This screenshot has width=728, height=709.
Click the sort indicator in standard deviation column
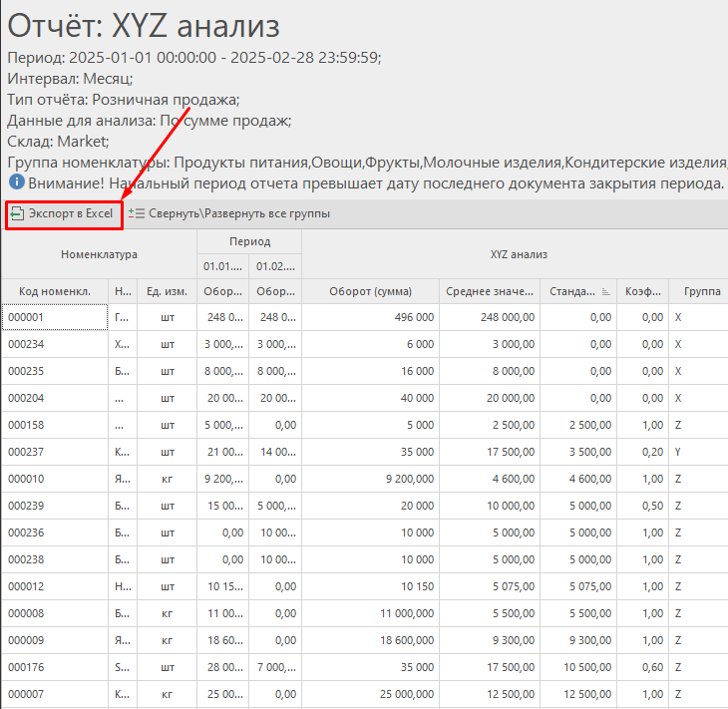tap(604, 291)
